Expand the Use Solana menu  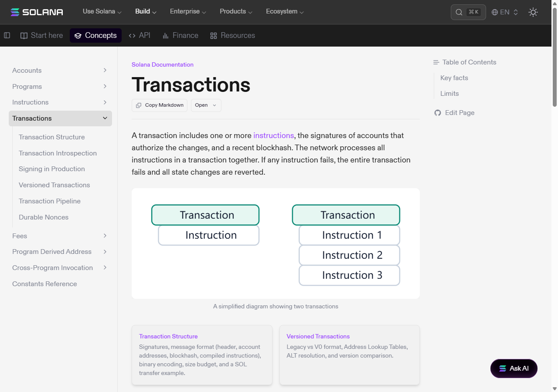(x=102, y=12)
